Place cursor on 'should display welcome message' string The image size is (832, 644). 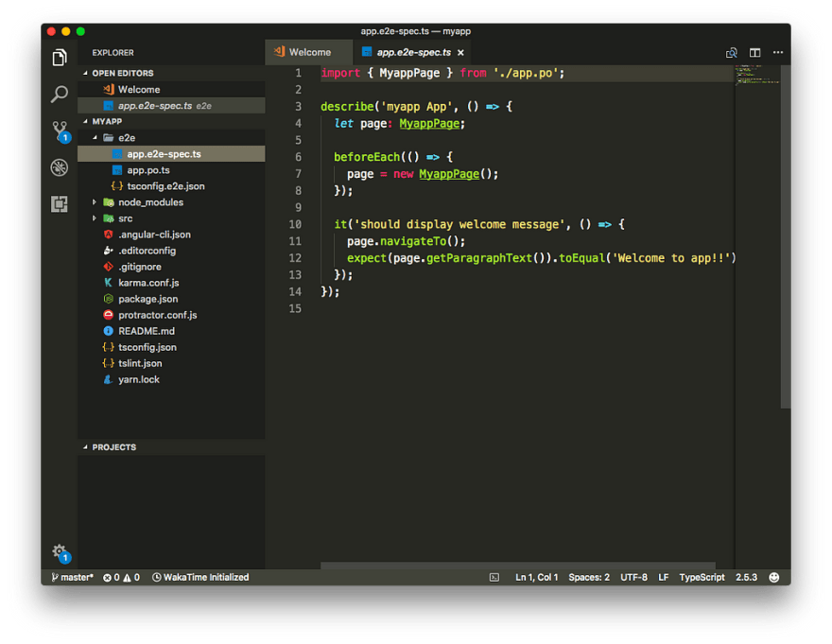coord(459,224)
